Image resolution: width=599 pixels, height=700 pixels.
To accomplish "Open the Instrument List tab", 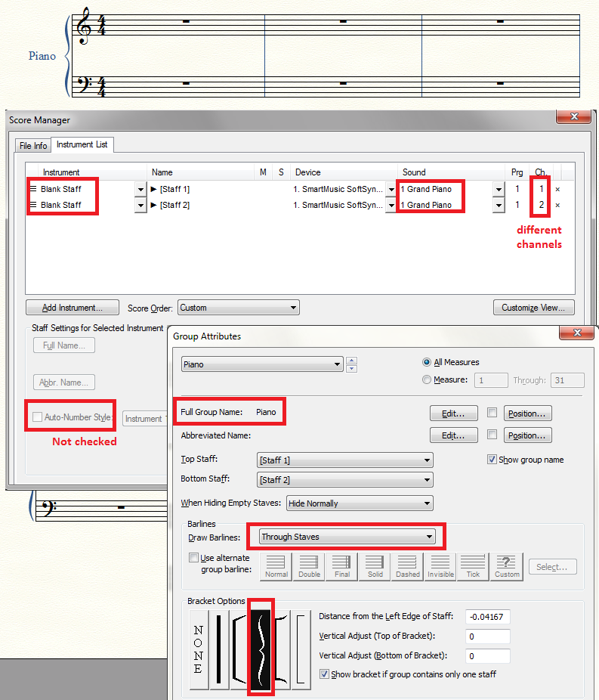I will pos(82,144).
